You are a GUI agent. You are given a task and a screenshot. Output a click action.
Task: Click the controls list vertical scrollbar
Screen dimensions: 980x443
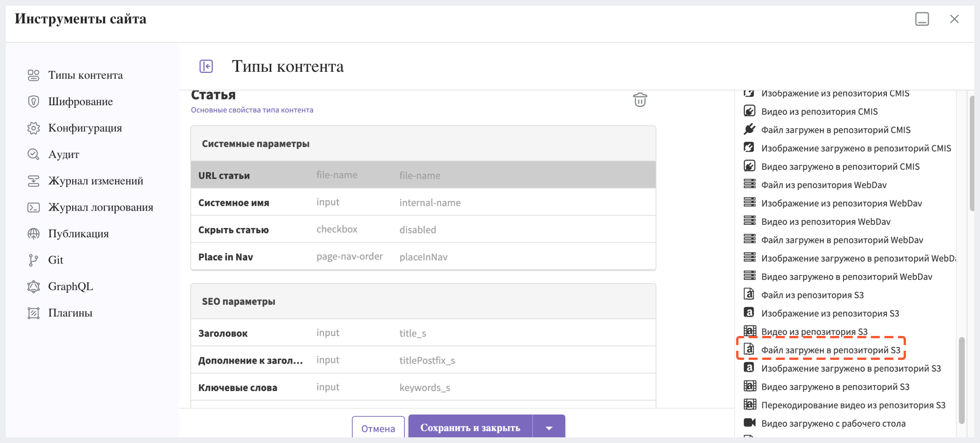[961, 380]
